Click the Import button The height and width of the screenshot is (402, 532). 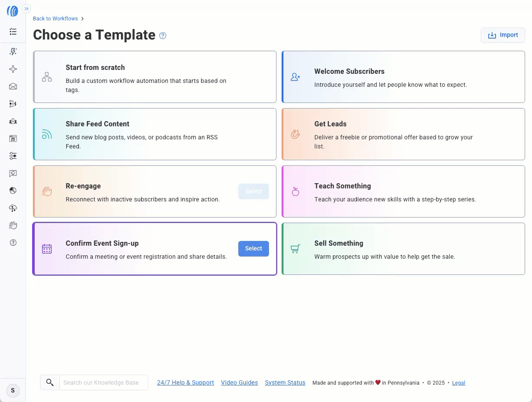click(x=502, y=35)
